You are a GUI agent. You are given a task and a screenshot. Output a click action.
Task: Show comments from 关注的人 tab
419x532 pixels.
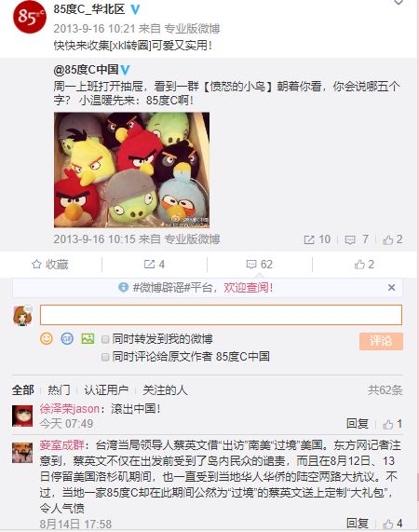click(165, 390)
